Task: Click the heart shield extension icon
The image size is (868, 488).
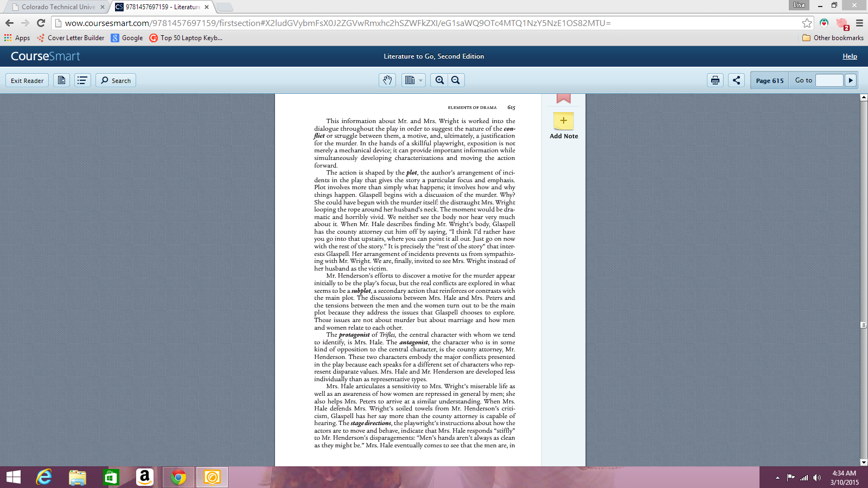Action: click(824, 23)
